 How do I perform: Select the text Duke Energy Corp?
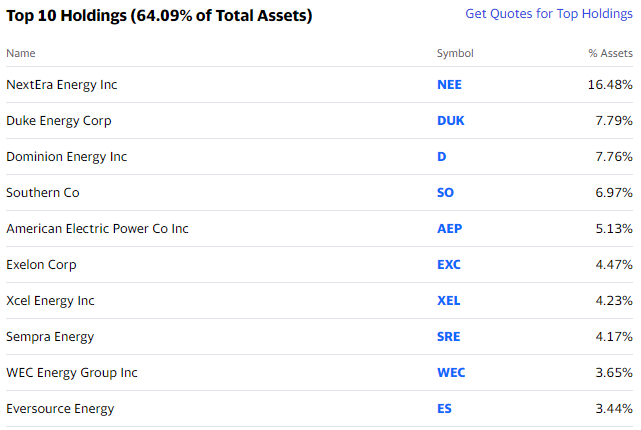tap(59, 121)
